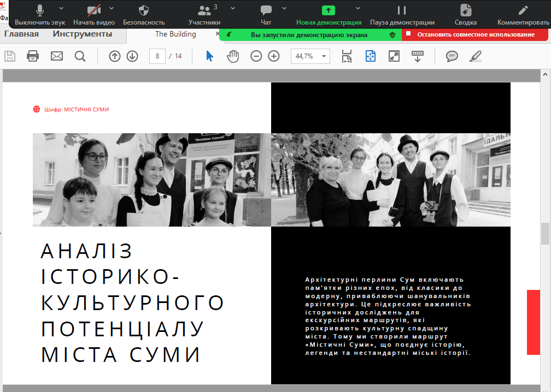Click the Save file icon
This screenshot has width=551, height=392.
(x=9, y=56)
